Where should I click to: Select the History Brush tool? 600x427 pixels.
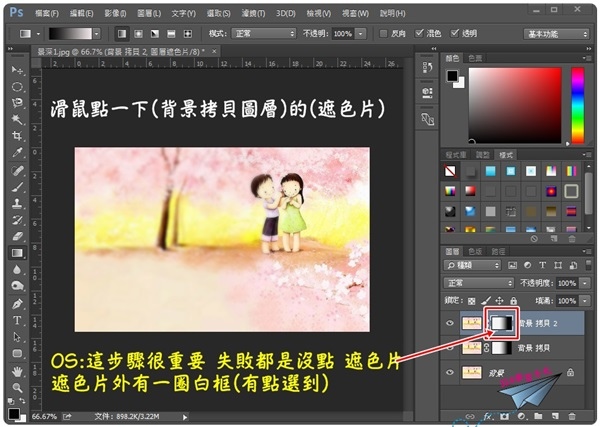coord(17,220)
